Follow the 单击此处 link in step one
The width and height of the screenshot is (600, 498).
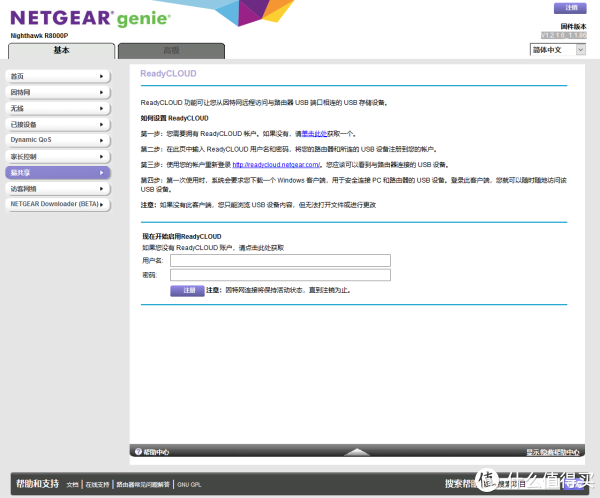[x=314, y=134]
